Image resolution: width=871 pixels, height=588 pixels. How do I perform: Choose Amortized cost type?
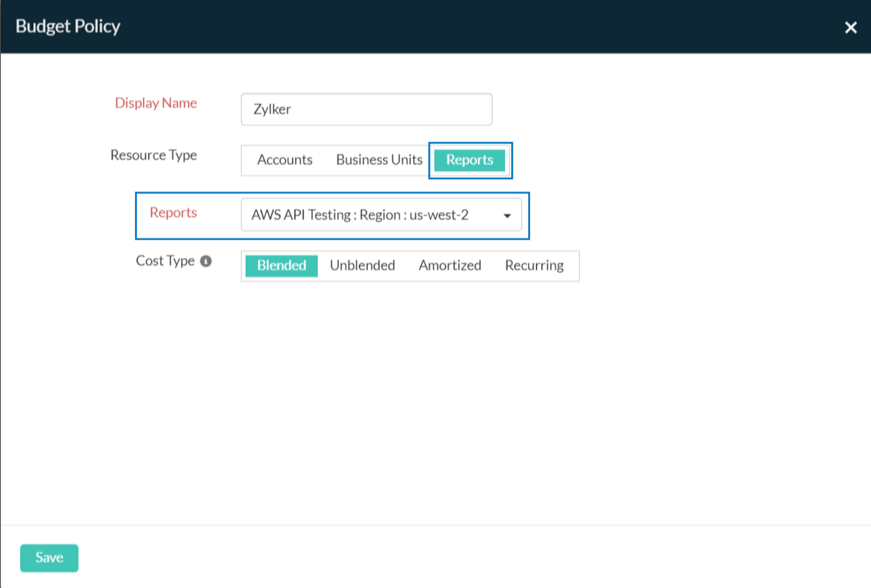pos(449,266)
